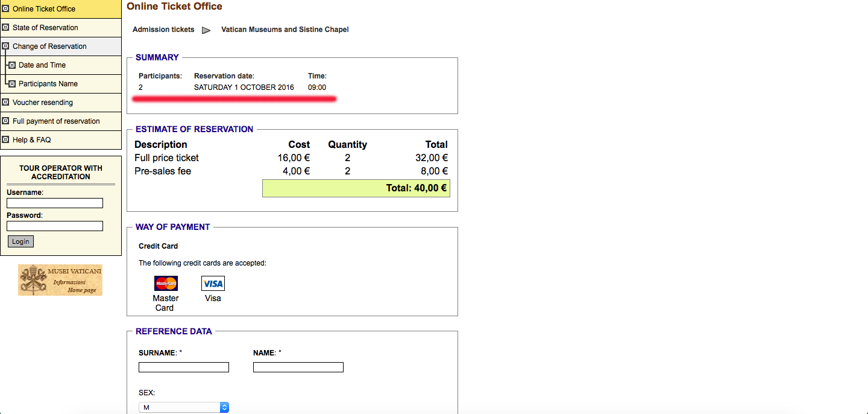
Task: Click the icon next to State of Reservation
Action: [x=6, y=28]
